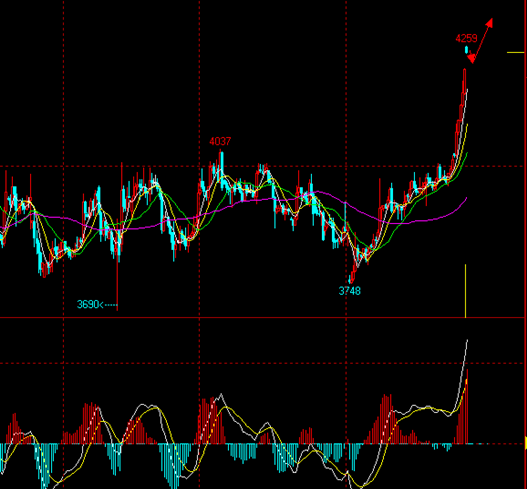Click the yellow marker on the MACD zero line edge
527x489 pixels.
(526, 443)
